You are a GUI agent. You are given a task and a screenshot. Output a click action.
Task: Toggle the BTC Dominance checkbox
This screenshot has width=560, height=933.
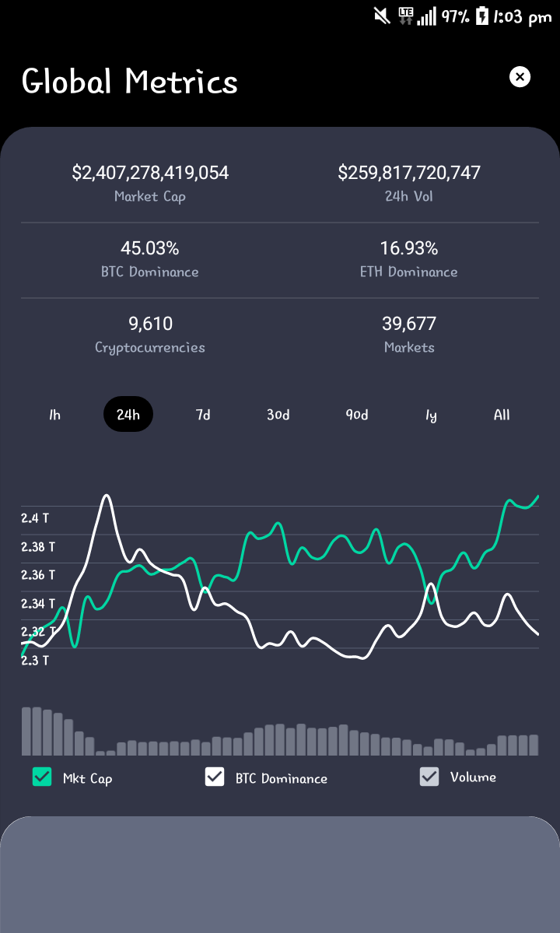pyautogui.click(x=215, y=777)
